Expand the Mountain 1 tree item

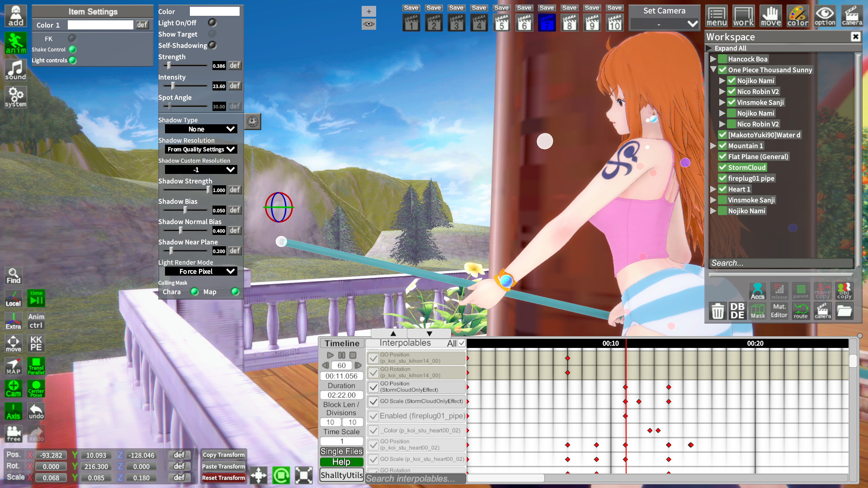pos(713,145)
